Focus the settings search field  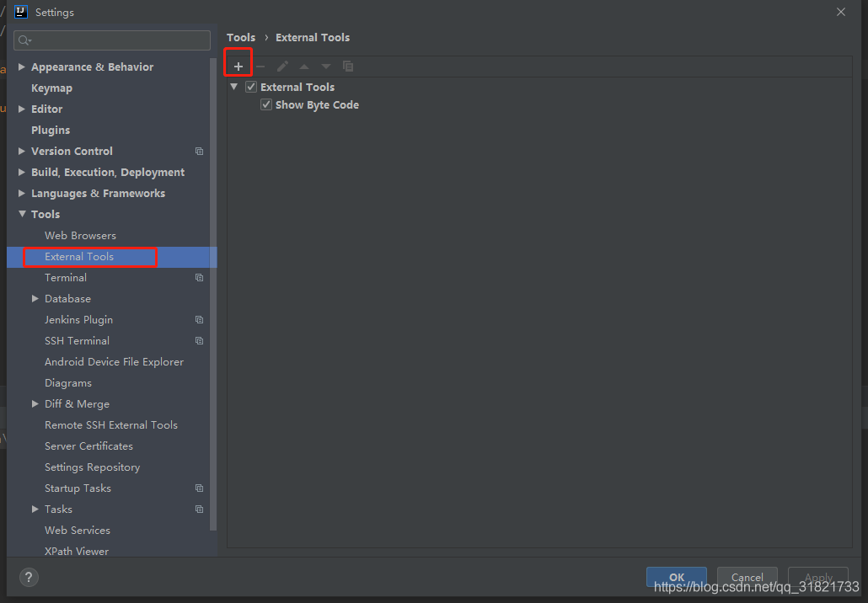tap(112, 40)
